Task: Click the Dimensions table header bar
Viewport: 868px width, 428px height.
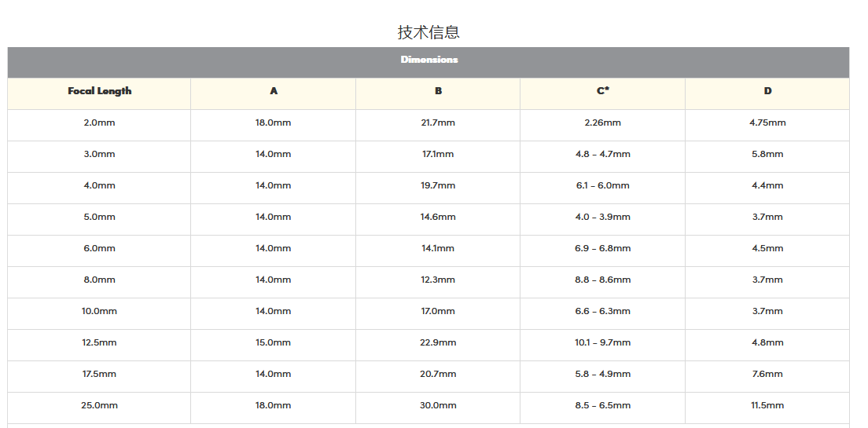Action: tap(428, 60)
